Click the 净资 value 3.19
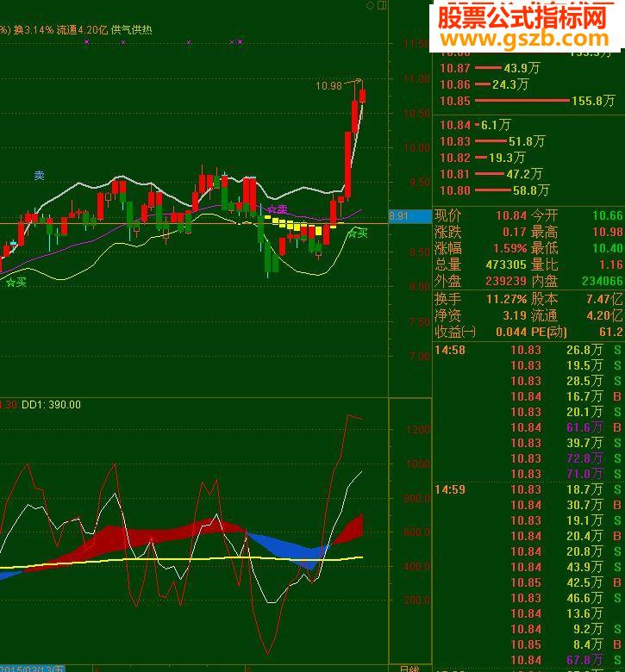625x672 pixels. point(515,315)
